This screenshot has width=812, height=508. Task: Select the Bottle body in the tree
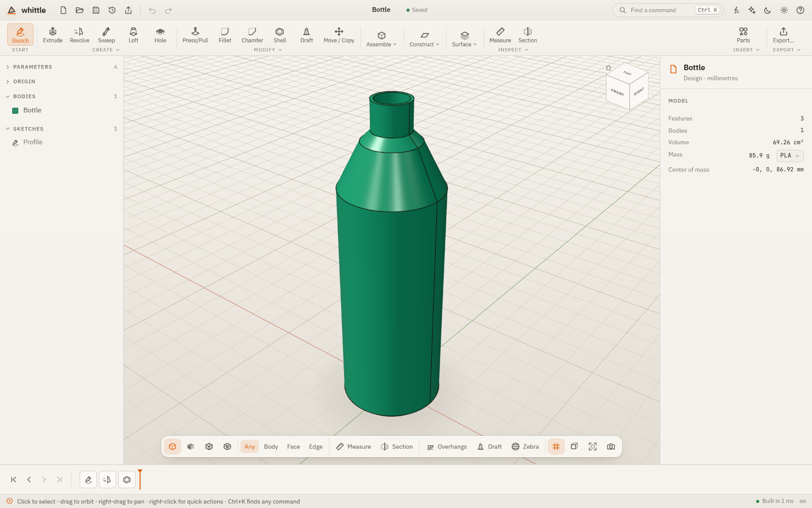61,110
